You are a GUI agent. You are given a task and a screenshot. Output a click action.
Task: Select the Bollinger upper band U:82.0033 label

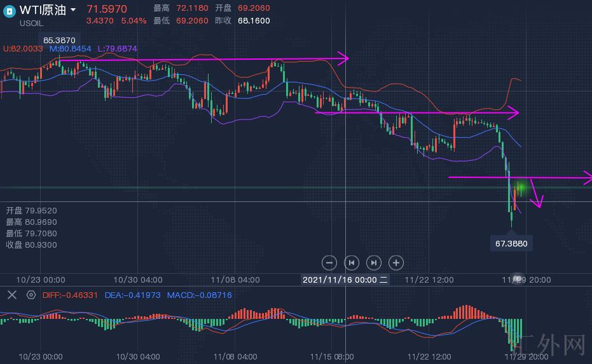[23, 49]
